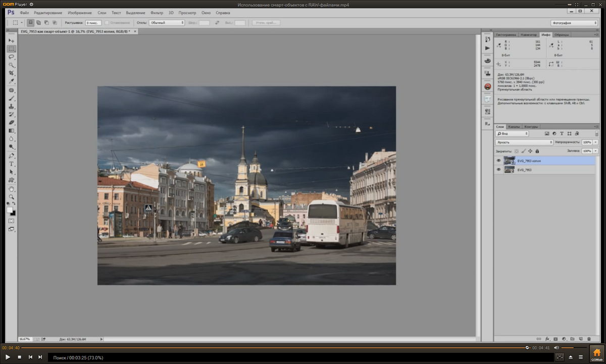Toggle visibility of bottom EVG_7953 layer
The image size is (606, 364).
pyautogui.click(x=498, y=170)
